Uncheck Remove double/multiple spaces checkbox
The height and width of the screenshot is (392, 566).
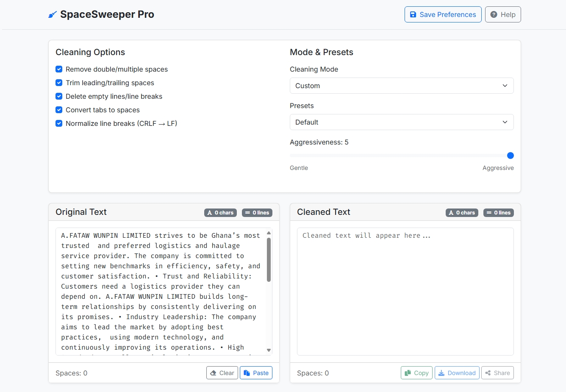pos(59,69)
